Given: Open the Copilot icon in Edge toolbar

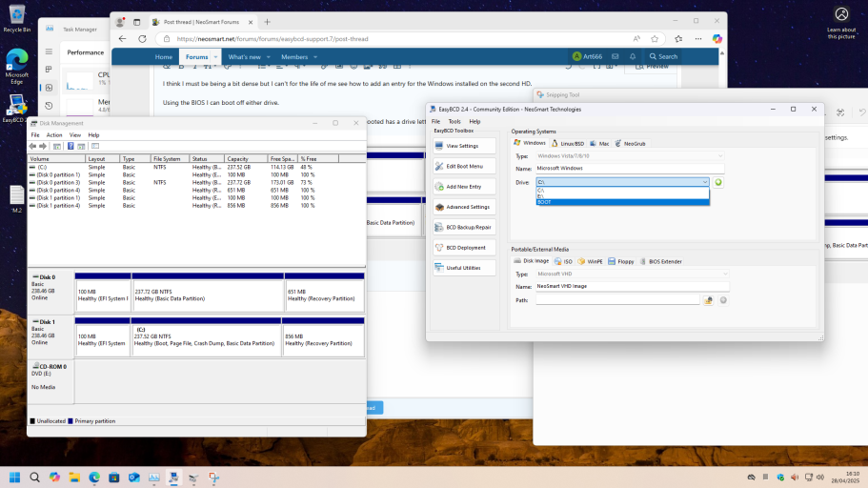Looking at the screenshot, I should click(717, 39).
